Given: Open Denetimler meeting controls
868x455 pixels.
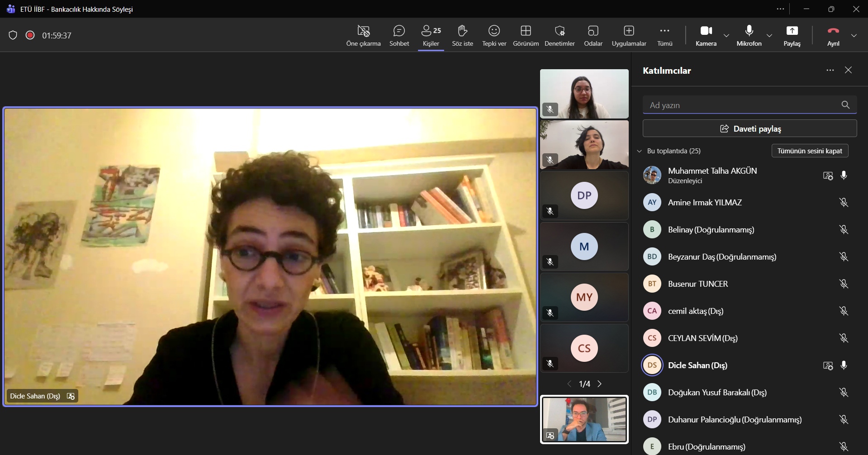Looking at the screenshot, I should point(560,35).
